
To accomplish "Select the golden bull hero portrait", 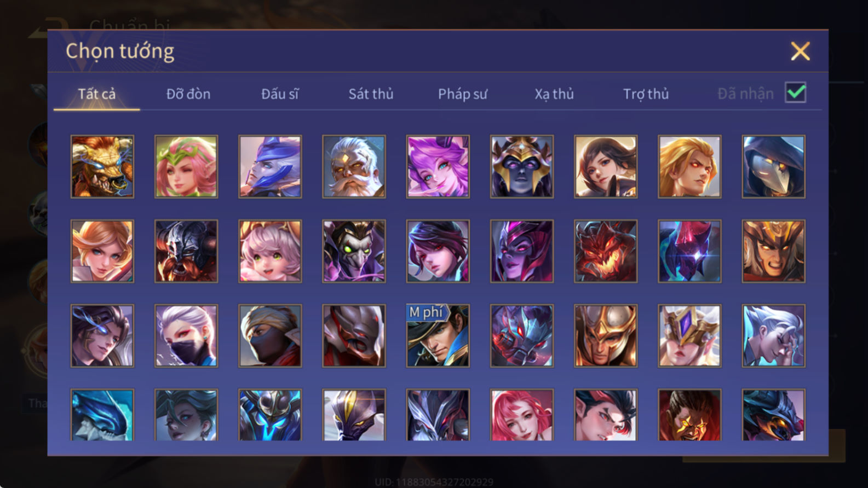I will 102,167.
